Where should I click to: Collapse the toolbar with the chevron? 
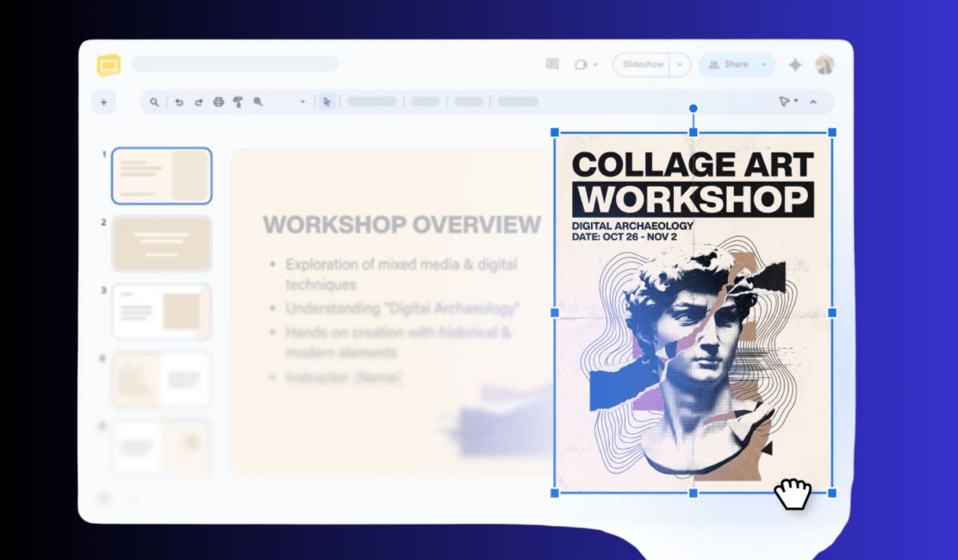[x=813, y=102]
